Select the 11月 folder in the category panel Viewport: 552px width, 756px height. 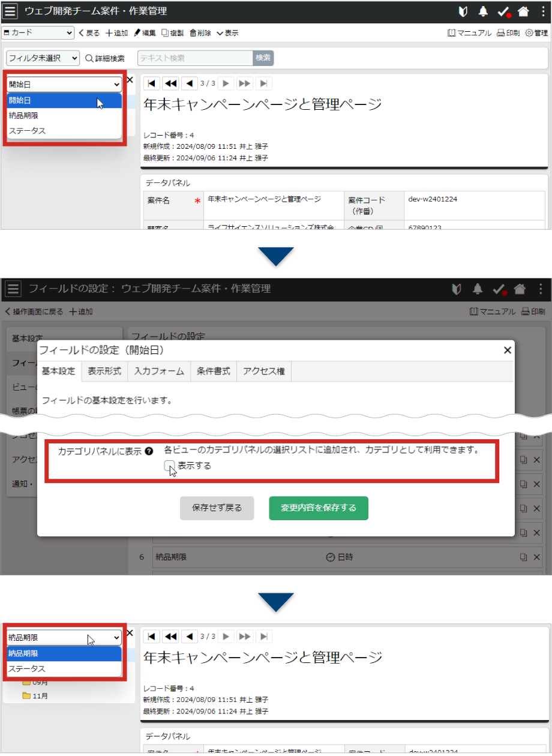pos(26,696)
